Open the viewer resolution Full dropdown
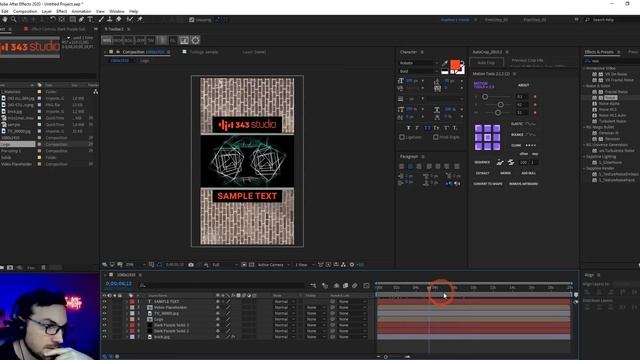The height and width of the screenshot is (360, 640). tap(225, 265)
